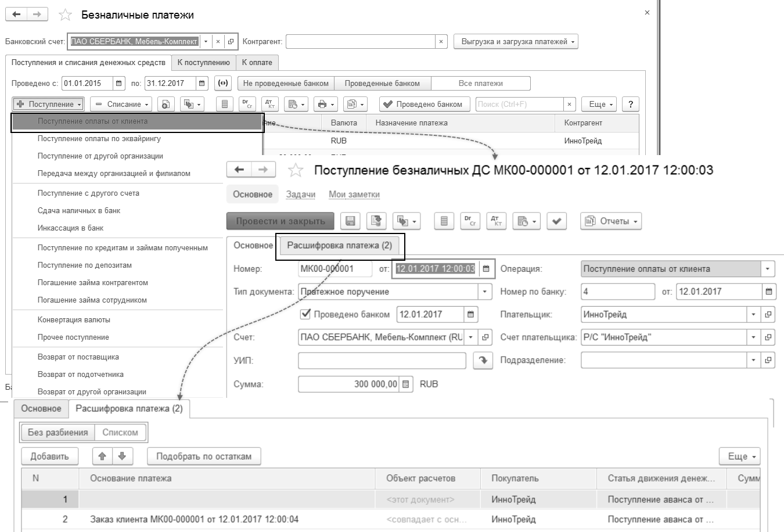Fill УИП with the arrow button

pyautogui.click(x=482, y=361)
